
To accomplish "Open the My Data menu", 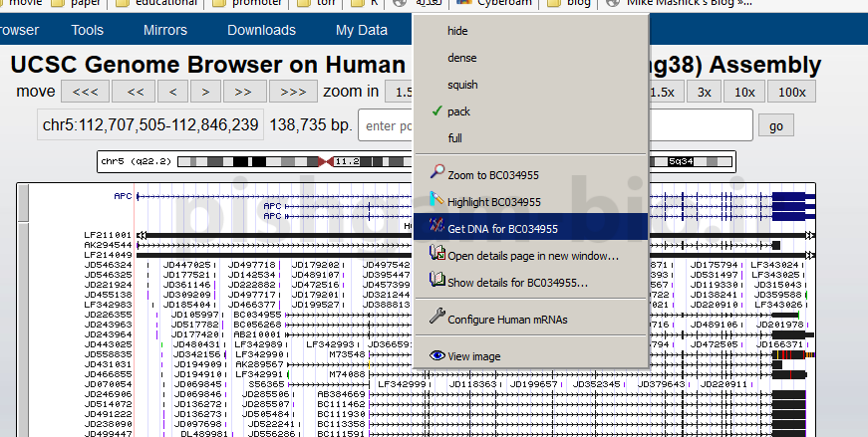I will [362, 31].
